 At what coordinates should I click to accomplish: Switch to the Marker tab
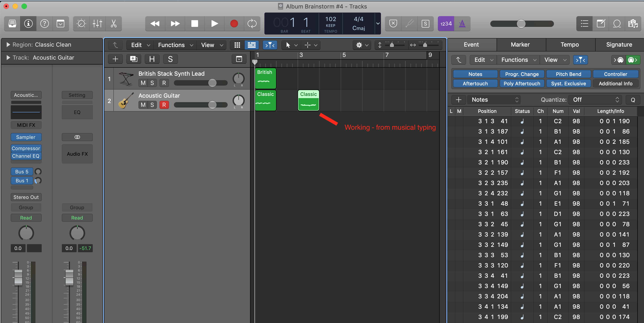pyautogui.click(x=520, y=45)
